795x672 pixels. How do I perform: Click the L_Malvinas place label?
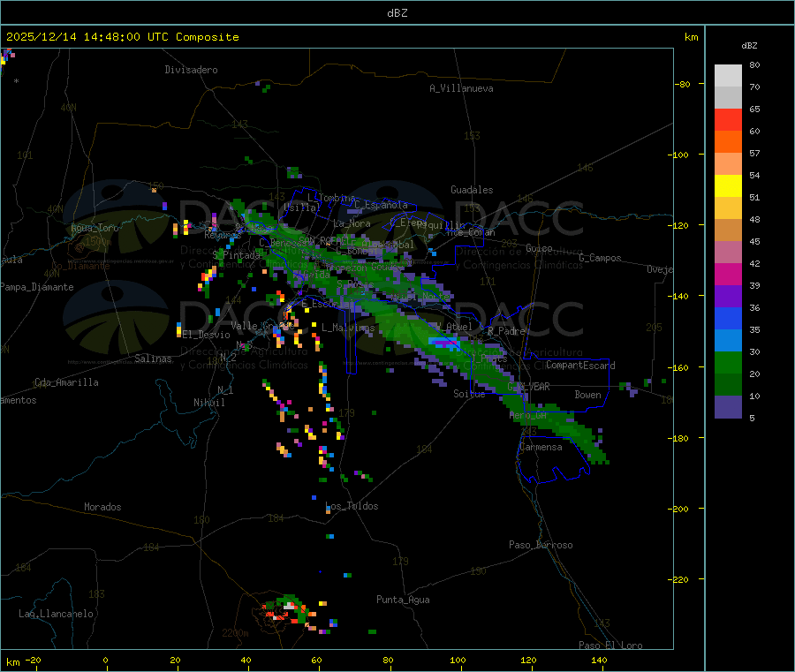tap(348, 328)
